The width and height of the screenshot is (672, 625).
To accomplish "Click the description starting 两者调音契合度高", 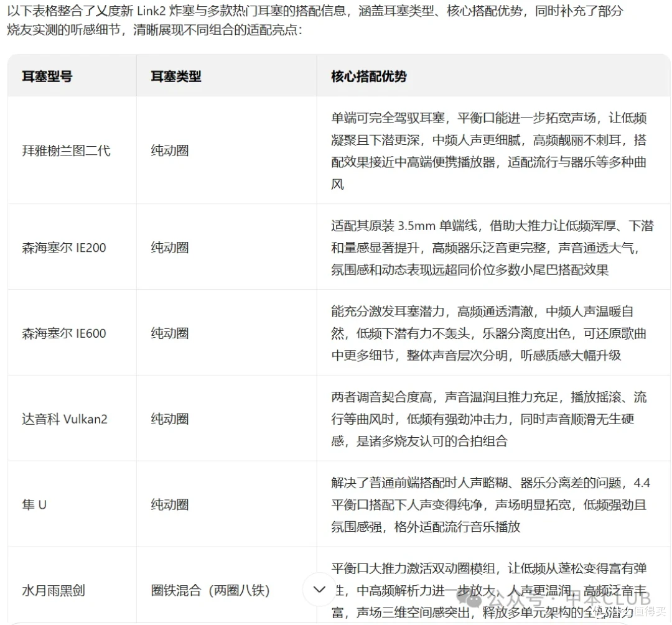I will coord(489,419).
